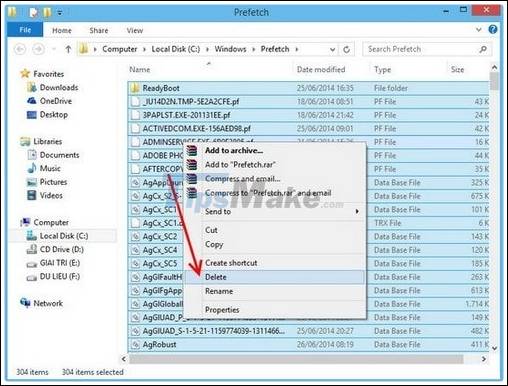Viewport: 508px width, 386px height.
Task: Open Documents library
Action: click(x=59, y=155)
